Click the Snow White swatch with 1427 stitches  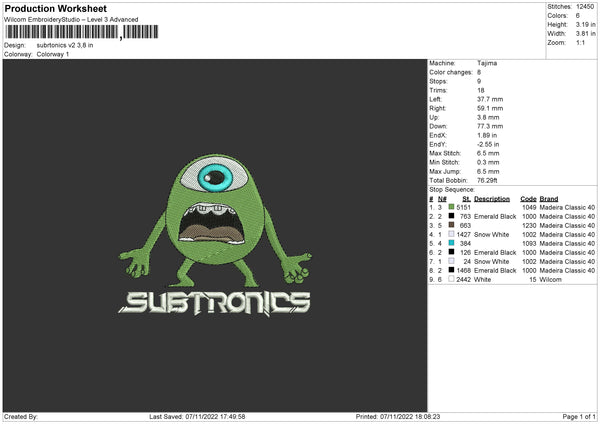coord(451,234)
